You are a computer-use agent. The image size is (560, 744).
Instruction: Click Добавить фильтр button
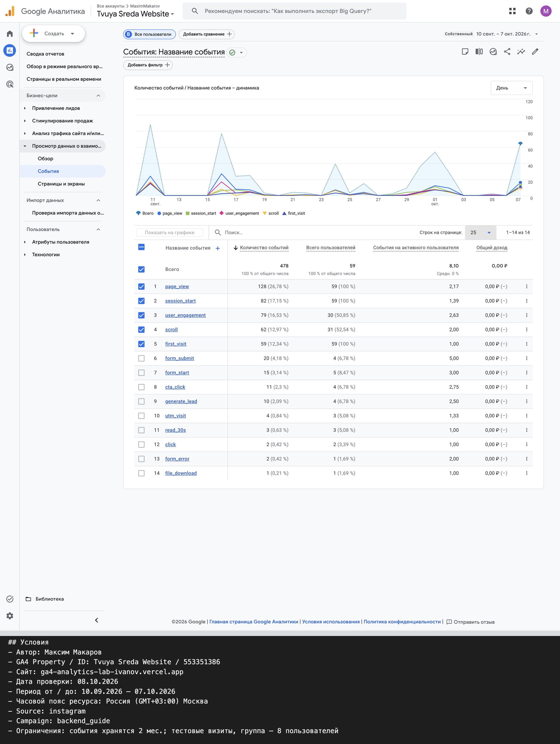tap(148, 65)
